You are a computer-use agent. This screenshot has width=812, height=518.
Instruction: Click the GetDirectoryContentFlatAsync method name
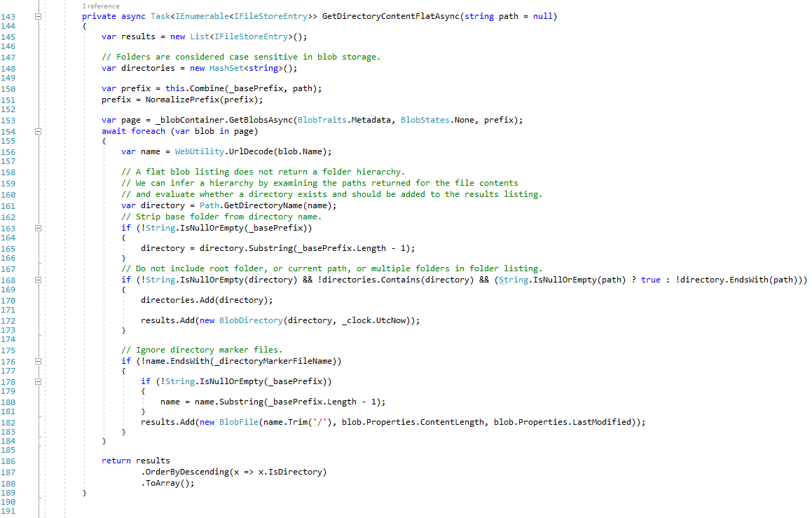click(390, 16)
